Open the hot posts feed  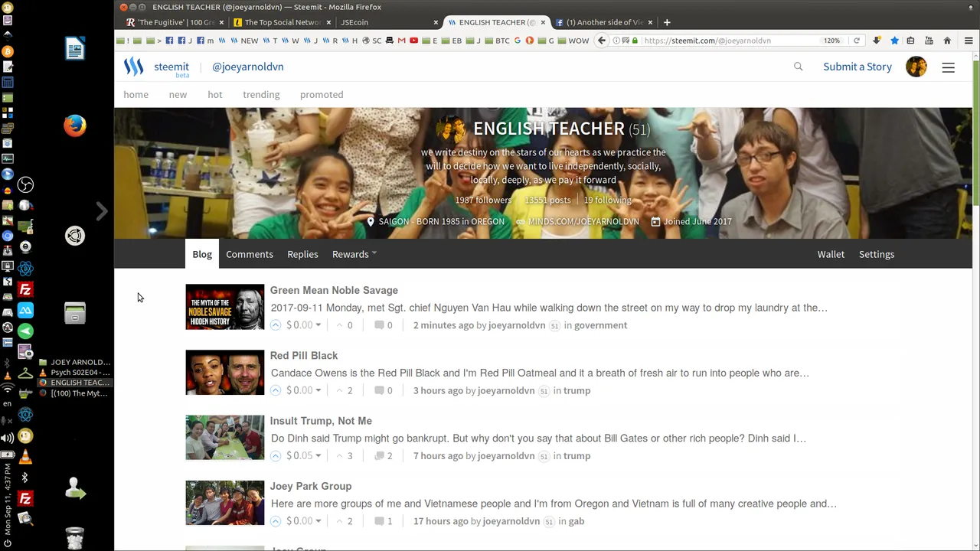(x=215, y=95)
